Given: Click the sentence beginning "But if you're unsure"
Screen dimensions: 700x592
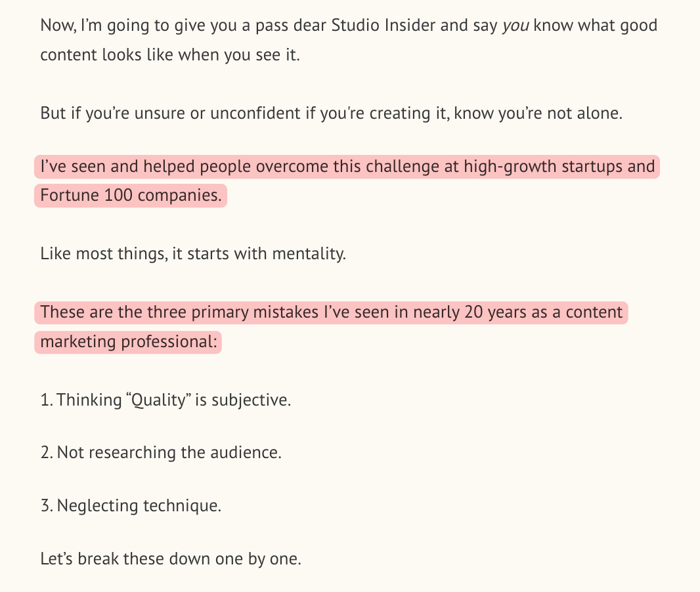Looking at the screenshot, I should [331, 114].
